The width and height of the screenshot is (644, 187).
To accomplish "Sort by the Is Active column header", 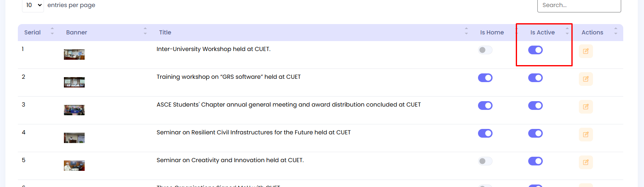I will pyautogui.click(x=542, y=32).
